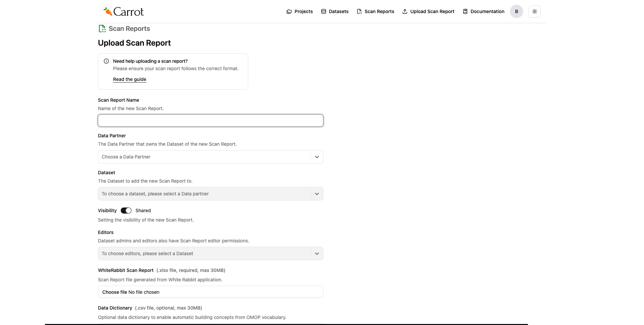The width and height of the screenshot is (644, 325).
Task: Click the info icon in the help box
Action: point(106,61)
